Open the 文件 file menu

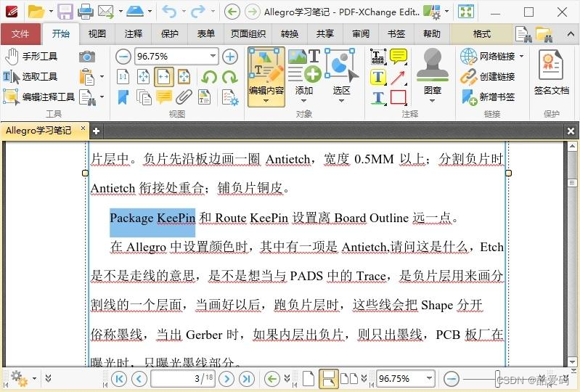tap(20, 34)
